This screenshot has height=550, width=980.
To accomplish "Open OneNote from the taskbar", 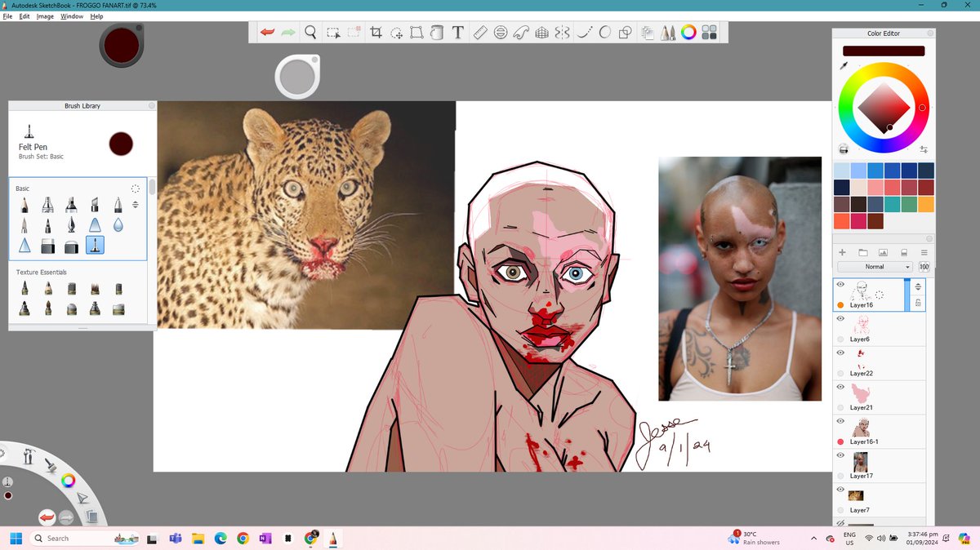I will point(265,539).
